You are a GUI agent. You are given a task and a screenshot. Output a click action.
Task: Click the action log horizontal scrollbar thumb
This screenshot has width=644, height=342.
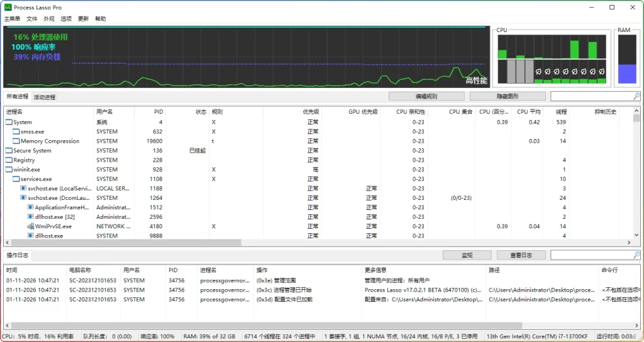coord(266,326)
